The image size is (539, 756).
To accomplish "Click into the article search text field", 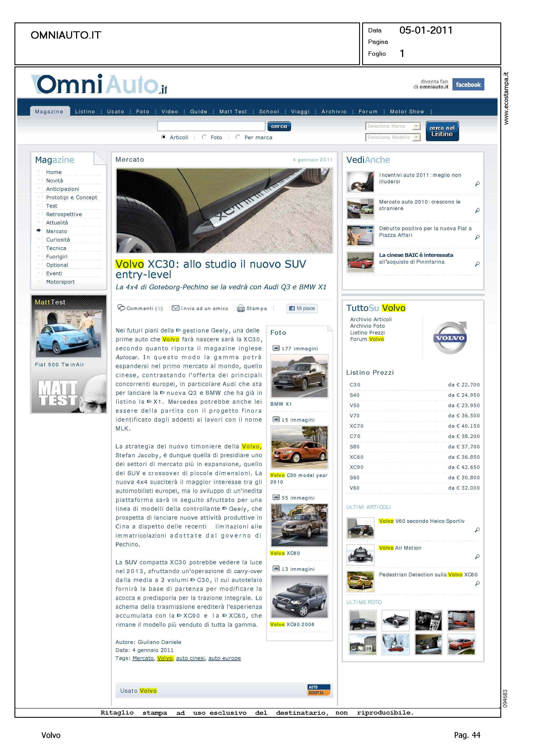I will pyautogui.click(x=211, y=126).
